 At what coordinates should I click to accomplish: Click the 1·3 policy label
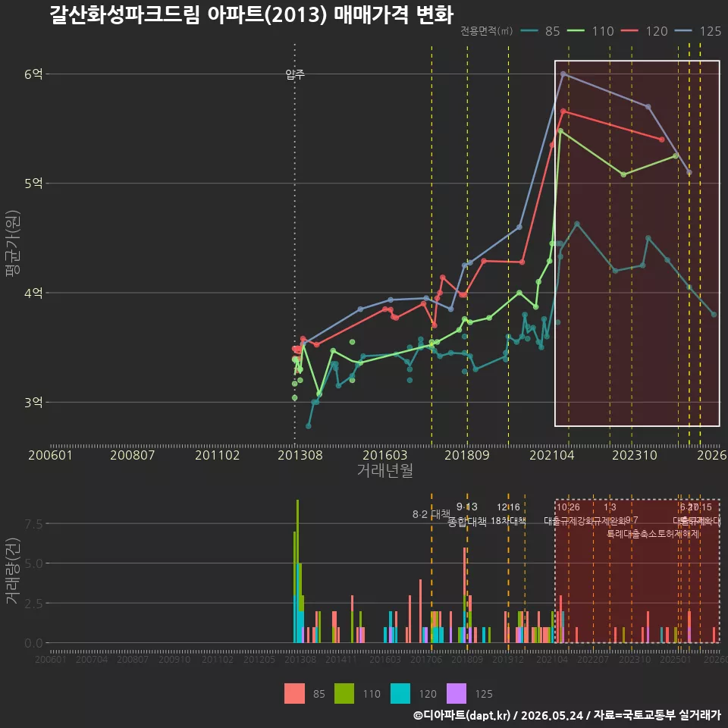(x=610, y=507)
